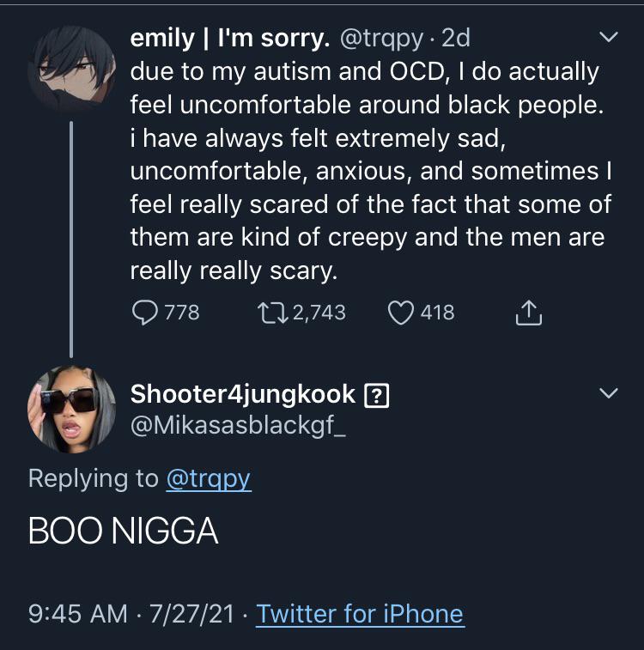Click the Shooter4jungkook display name
644x650 pixels.
point(242,394)
